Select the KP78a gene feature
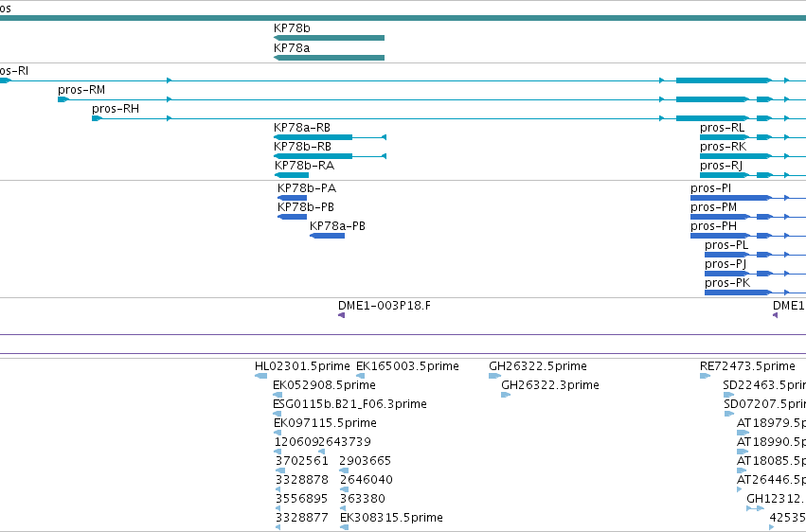This screenshot has height=532, width=806. (329, 58)
